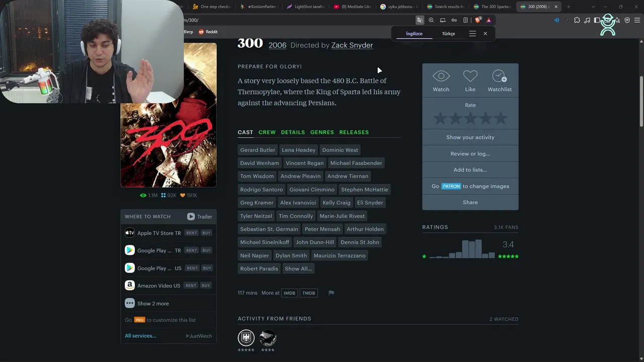Open the Review or log dialog
This screenshot has width=644, height=362.
click(x=470, y=154)
